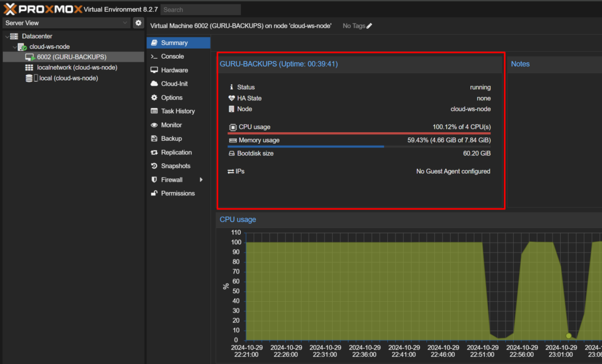Click the CPU usage chip icon
Screen dimensions: 602x364
pyautogui.click(x=233, y=127)
